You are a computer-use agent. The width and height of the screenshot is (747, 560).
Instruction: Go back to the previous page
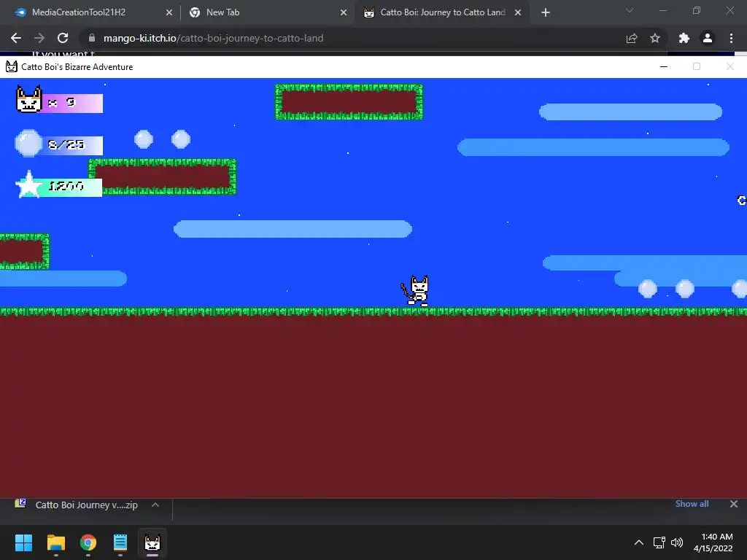16,38
